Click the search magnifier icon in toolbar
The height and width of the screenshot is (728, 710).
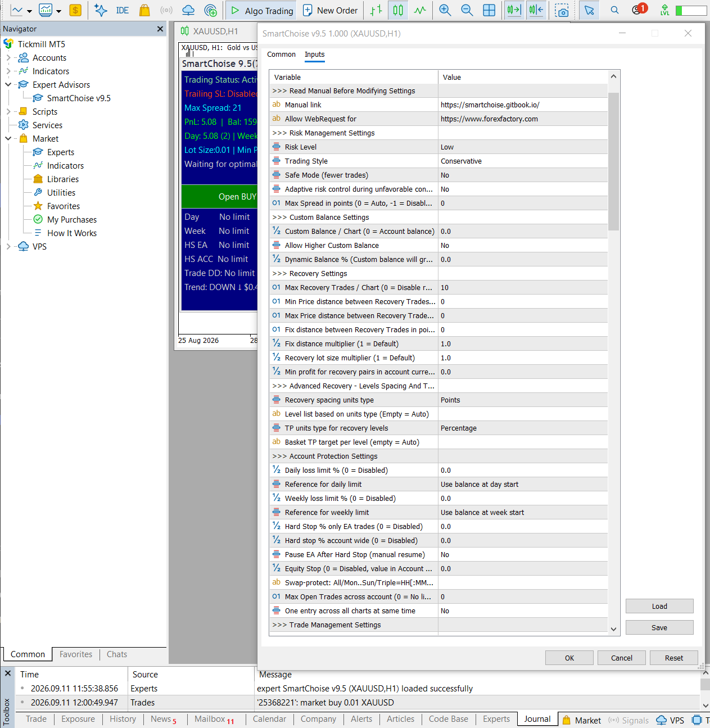(x=614, y=10)
